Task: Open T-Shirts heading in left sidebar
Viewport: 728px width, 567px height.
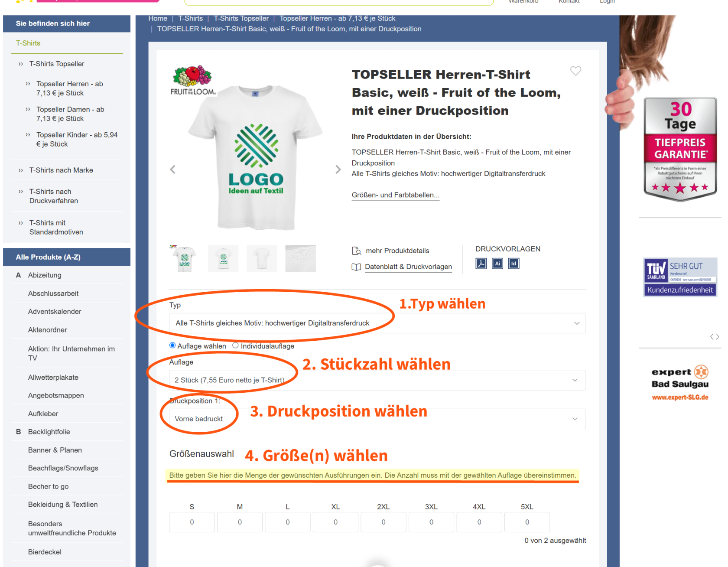Action: pyautogui.click(x=28, y=43)
